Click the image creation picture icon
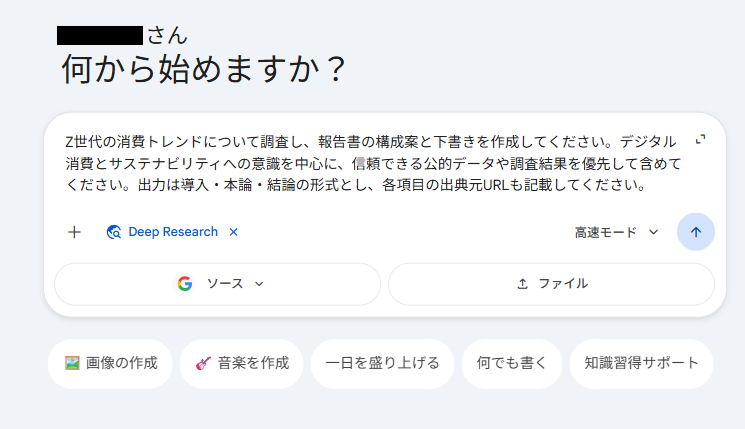Screen dimensions: 745x429 (x=72, y=363)
